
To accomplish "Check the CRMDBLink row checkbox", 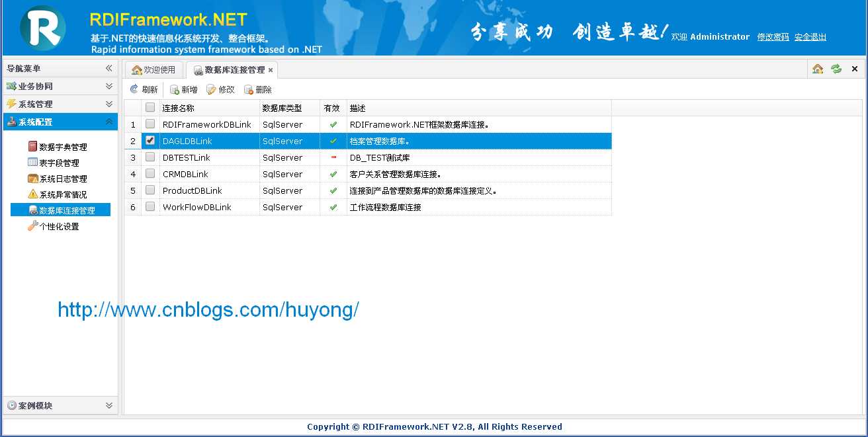I will click(x=150, y=173).
